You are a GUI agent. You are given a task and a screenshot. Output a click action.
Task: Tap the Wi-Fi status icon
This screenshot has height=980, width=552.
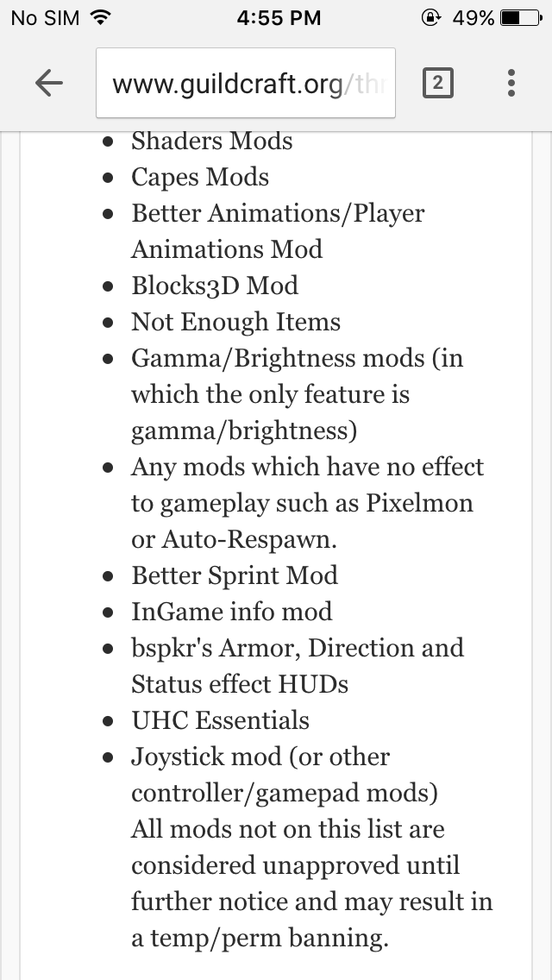click(100, 17)
